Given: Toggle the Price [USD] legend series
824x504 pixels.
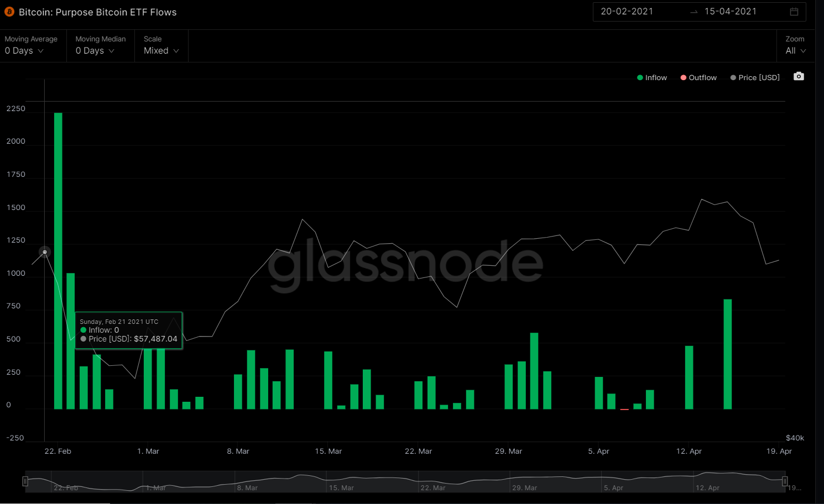Looking at the screenshot, I should coord(755,77).
